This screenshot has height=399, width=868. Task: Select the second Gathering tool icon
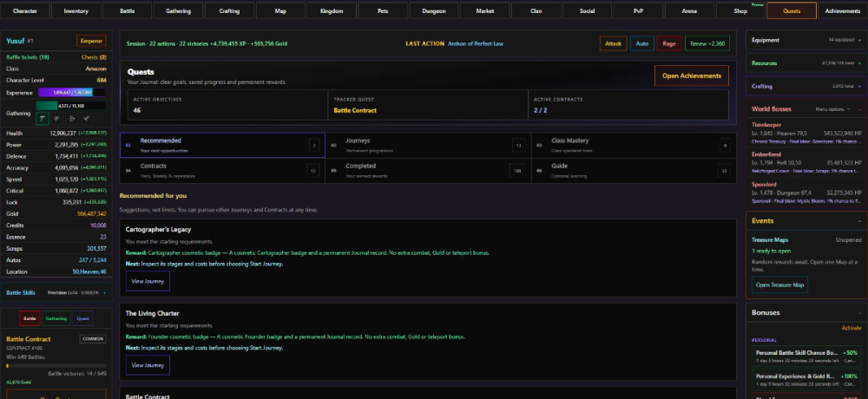(x=57, y=119)
